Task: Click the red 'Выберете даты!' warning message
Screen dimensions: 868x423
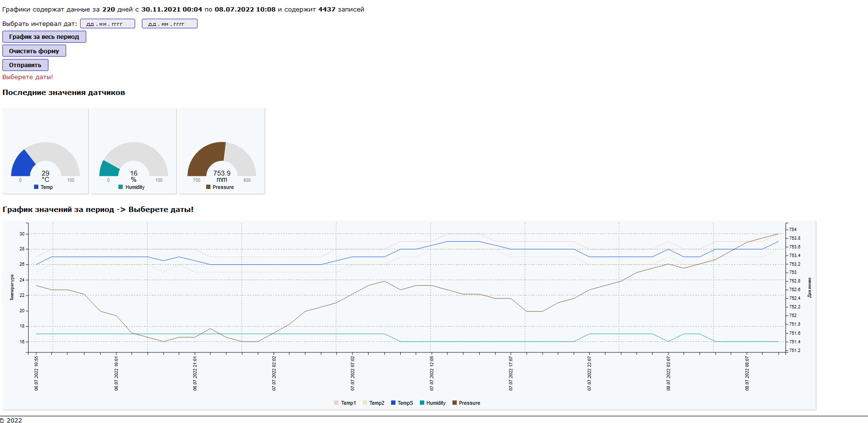Action: (28, 77)
